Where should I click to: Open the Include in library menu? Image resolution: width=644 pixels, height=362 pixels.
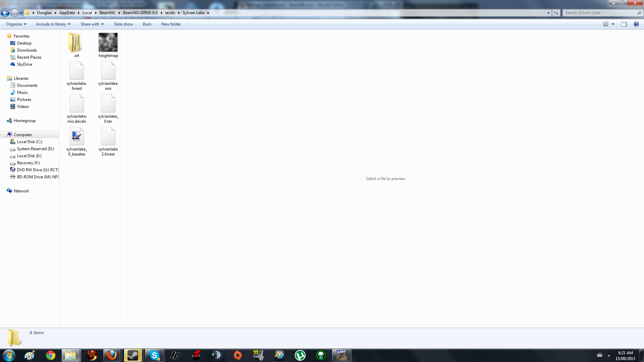(53, 24)
